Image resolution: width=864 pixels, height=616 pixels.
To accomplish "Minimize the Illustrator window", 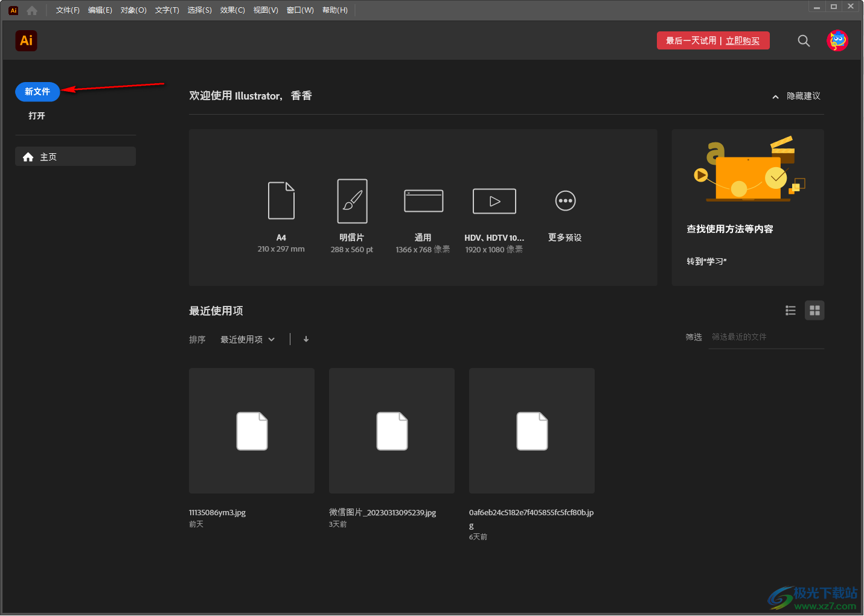I will pyautogui.click(x=817, y=7).
